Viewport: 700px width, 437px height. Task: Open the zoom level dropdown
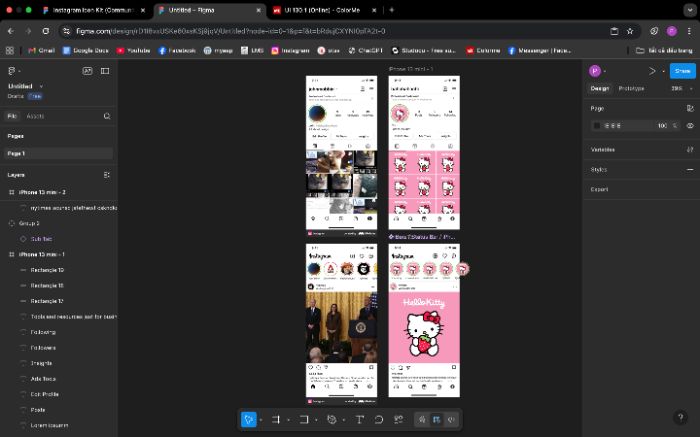[x=682, y=88]
